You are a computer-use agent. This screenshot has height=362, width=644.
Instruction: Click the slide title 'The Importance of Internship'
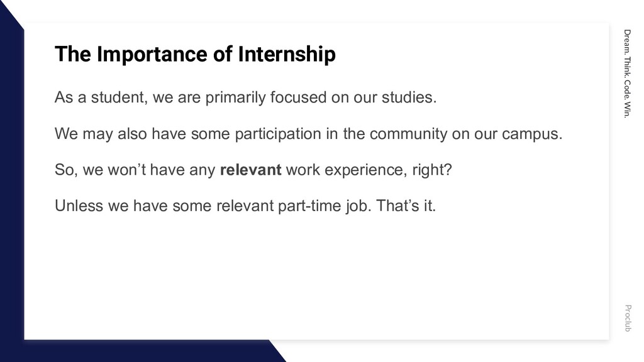[x=195, y=54]
